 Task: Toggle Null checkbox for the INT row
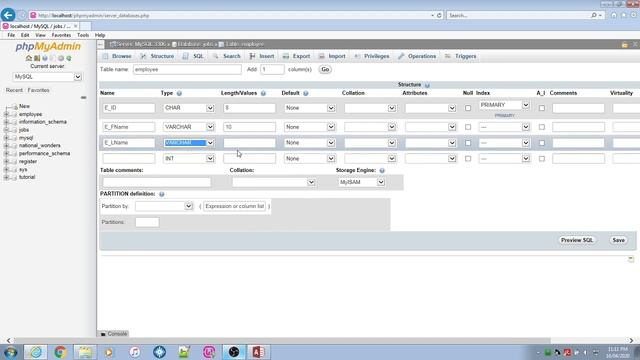coord(468,158)
